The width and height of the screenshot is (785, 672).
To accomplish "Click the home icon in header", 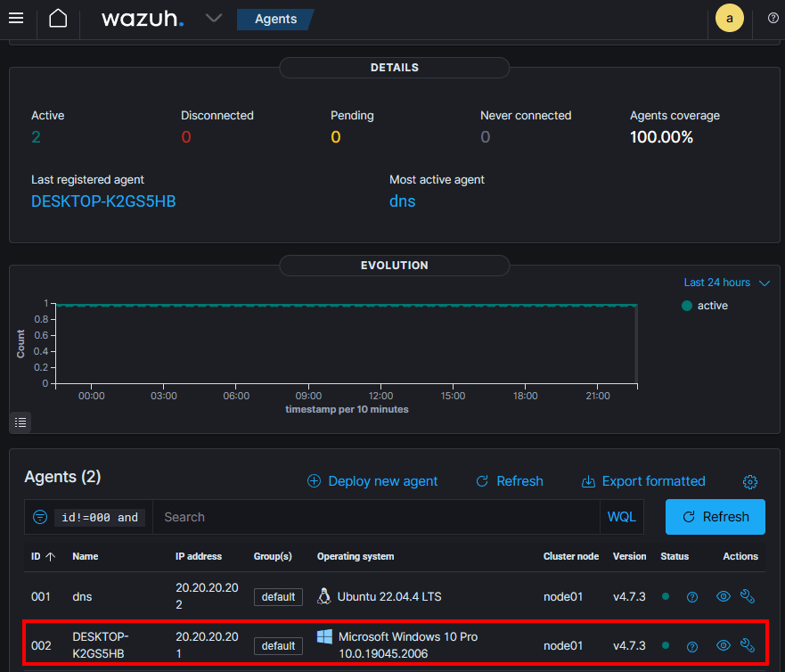I will click(58, 19).
